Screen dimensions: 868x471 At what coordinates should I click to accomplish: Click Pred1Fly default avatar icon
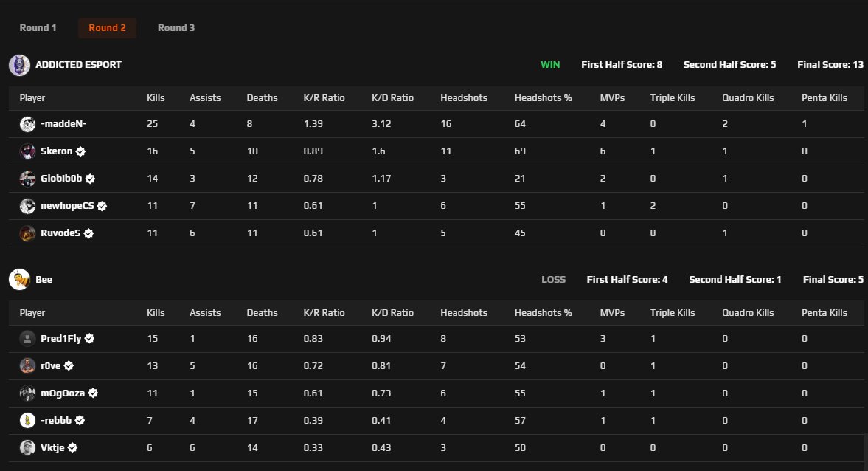[28, 339]
